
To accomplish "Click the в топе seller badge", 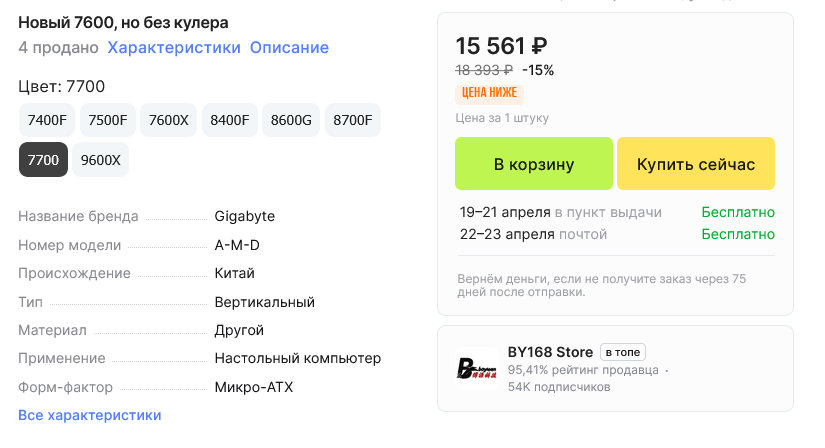I will point(623,352).
